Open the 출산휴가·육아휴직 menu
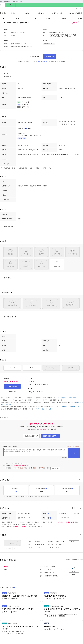 pyautogui.click(x=75, y=13)
